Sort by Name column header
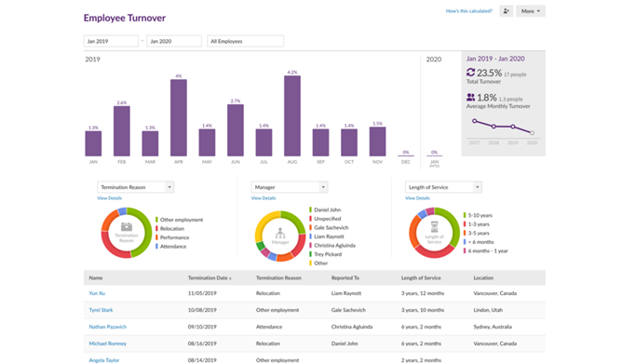The width and height of the screenshot is (635, 364). 96,277
